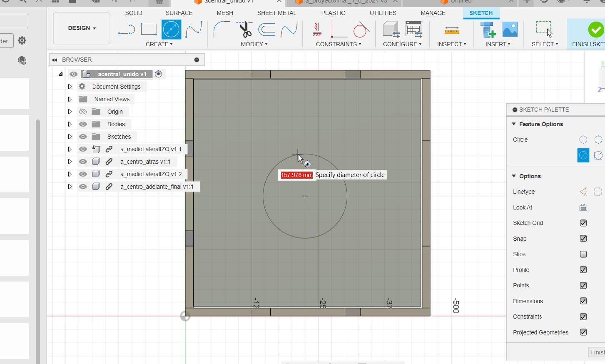Collapse the Browser panel with round button

point(197,60)
